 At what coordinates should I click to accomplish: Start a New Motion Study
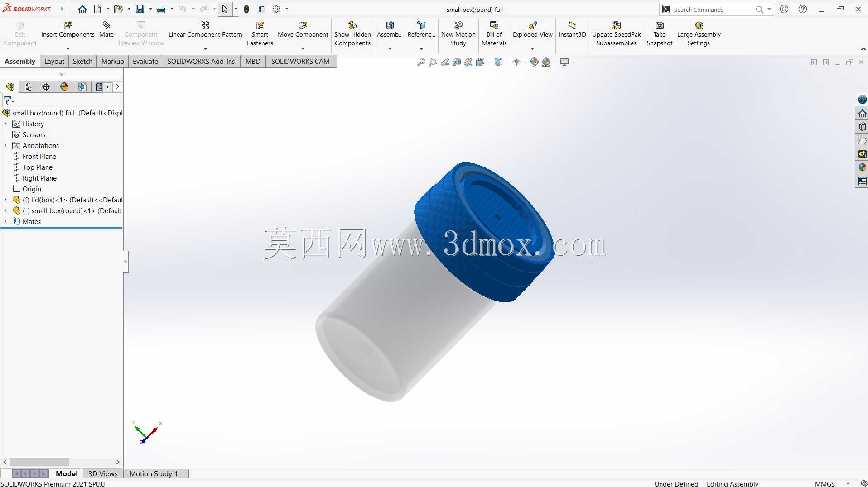coord(458,34)
